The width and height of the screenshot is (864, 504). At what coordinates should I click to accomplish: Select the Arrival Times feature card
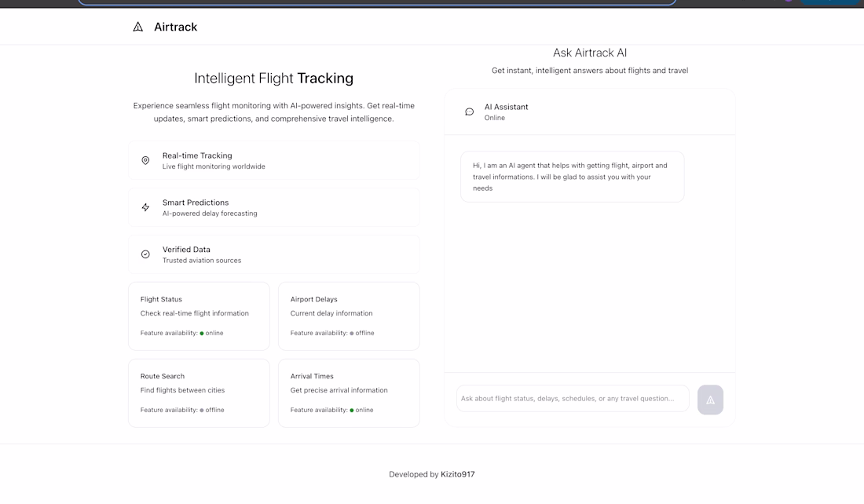(x=349, y=393)
